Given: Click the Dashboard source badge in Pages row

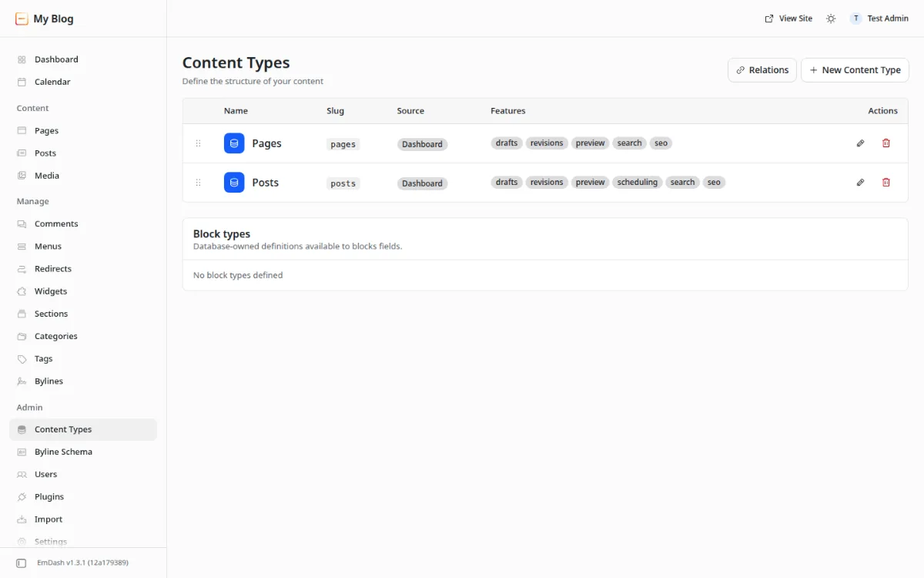Looking at the screenshot, I should pyautogui.click(x=422, y=144).
